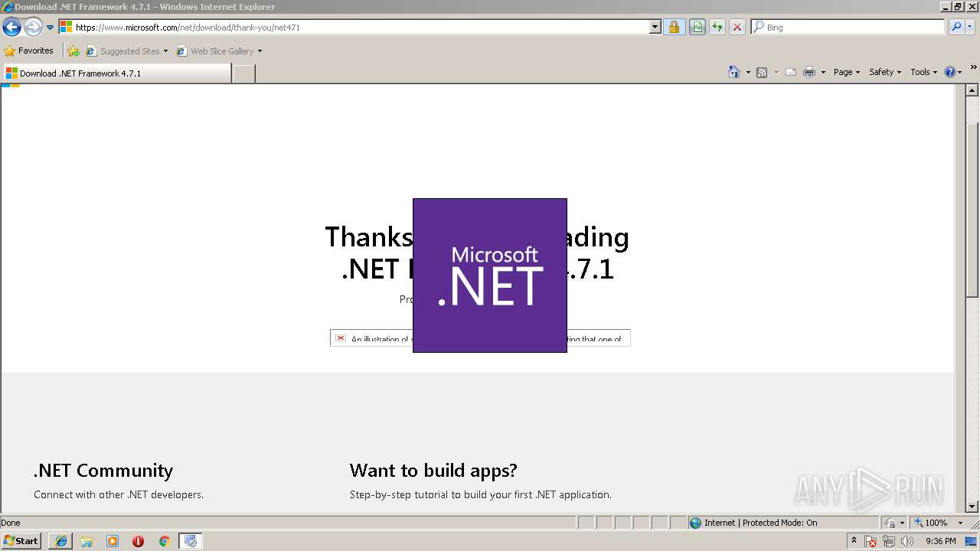Open a new blank tab
This screenshot has height=551, width=980.
coord(243,73)
